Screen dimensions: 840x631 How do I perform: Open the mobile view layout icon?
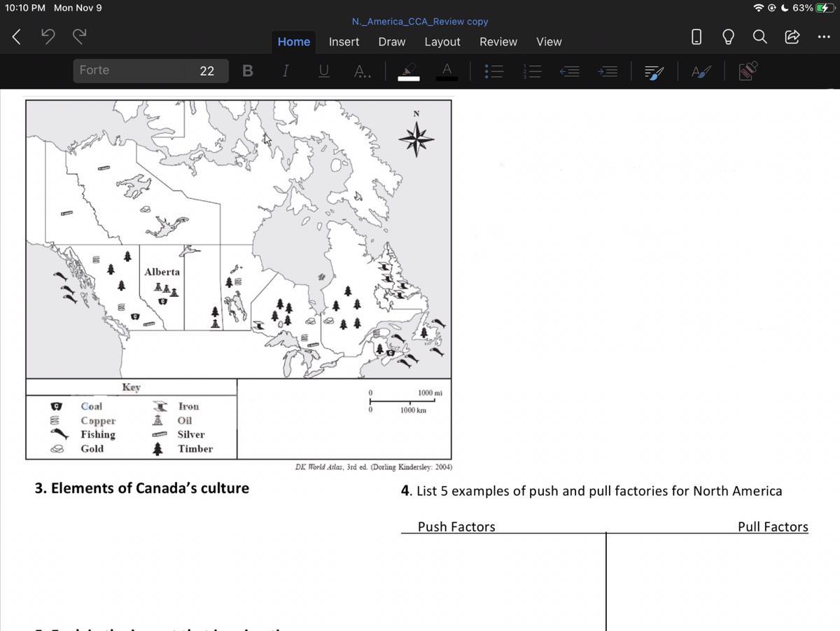[696, 37]
